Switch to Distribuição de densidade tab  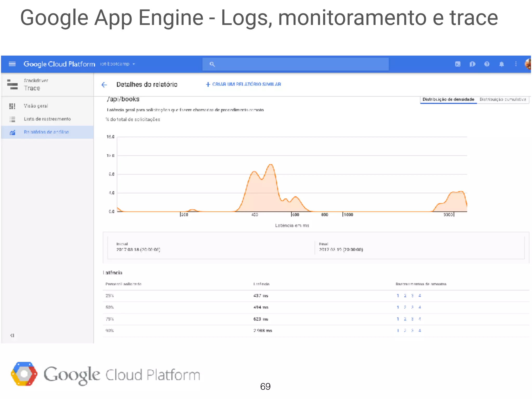point(448,99)
